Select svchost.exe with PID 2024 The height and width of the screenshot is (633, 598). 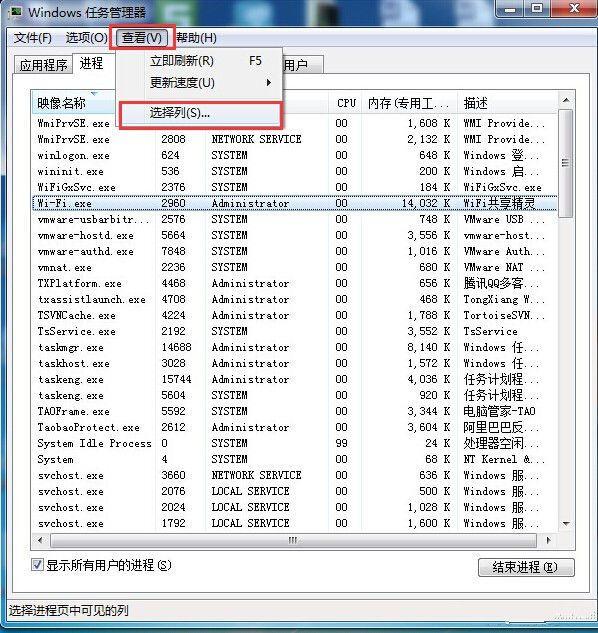point(295,507)
